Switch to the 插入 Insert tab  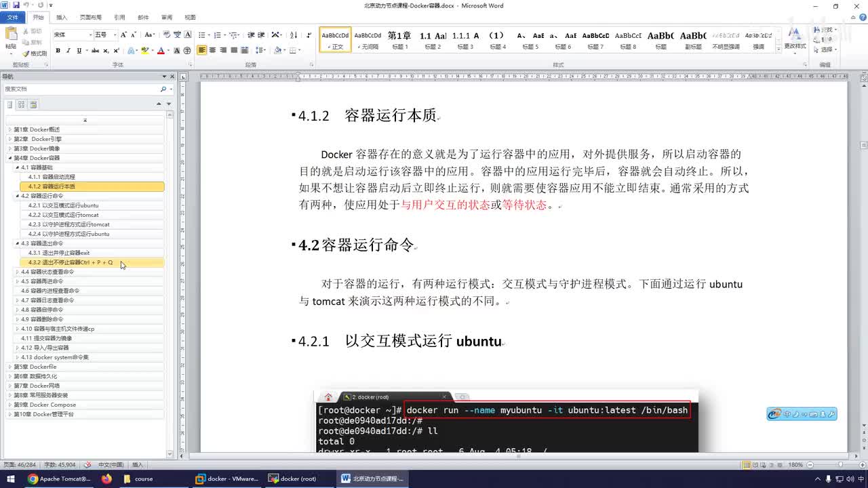[62, 18]
